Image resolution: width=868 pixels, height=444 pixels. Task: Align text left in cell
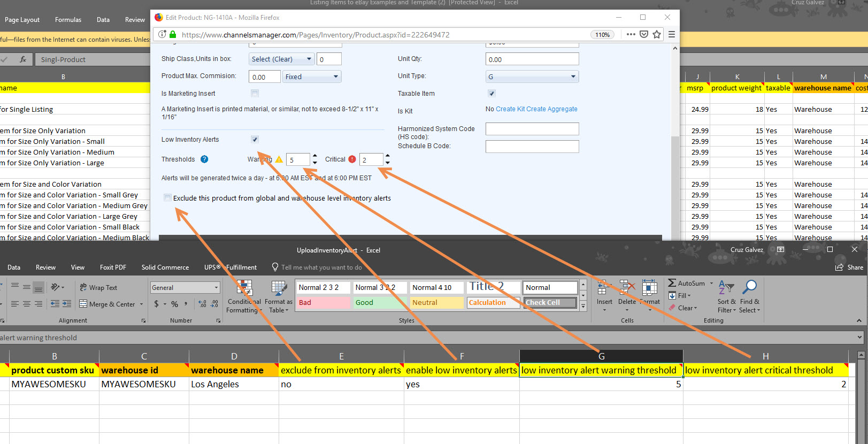tap(15, 304)
